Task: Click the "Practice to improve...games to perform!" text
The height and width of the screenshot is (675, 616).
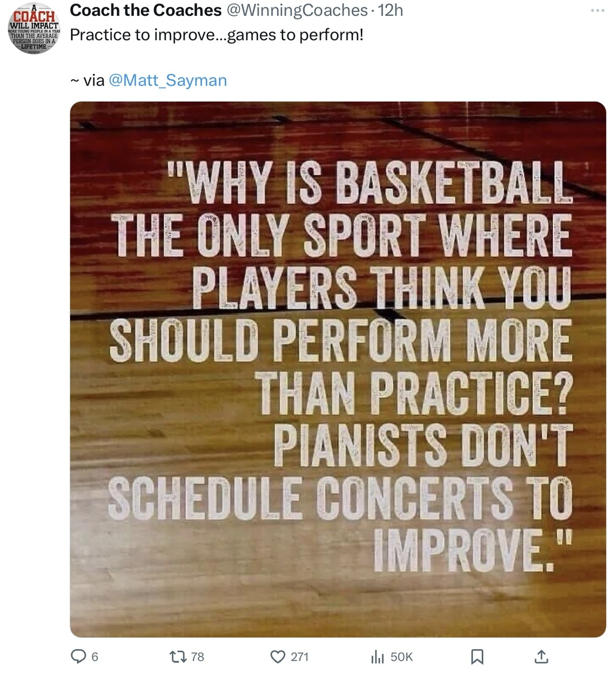Action: click(217, 35)
